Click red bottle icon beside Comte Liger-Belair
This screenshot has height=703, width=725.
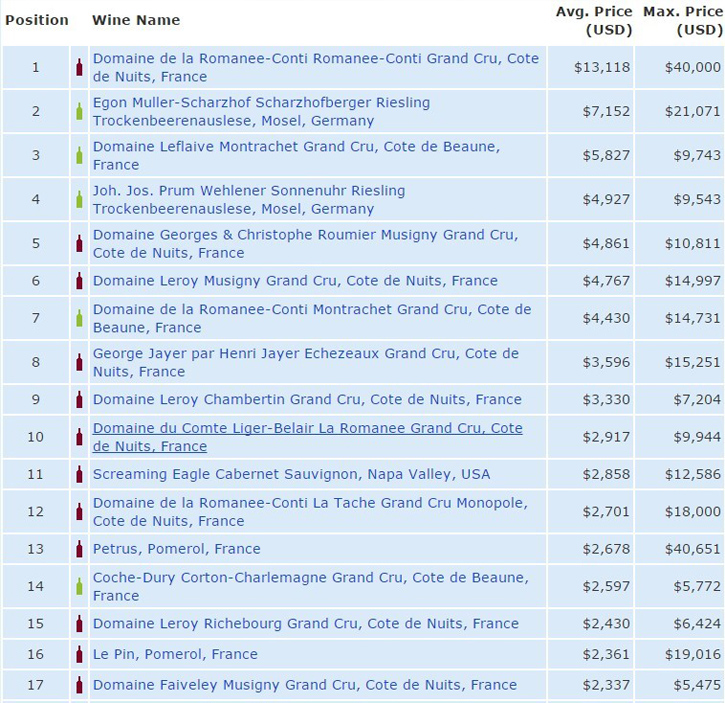click(x=79, y=437)
